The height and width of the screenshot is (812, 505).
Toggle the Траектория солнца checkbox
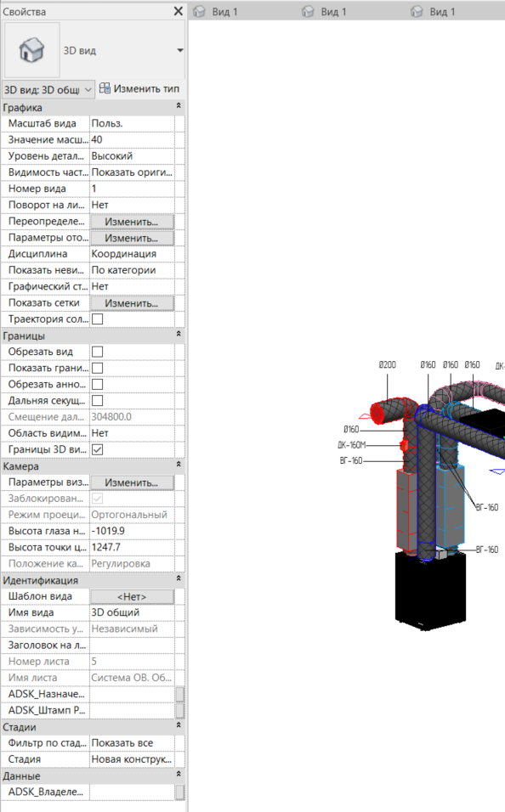(97, 319)
